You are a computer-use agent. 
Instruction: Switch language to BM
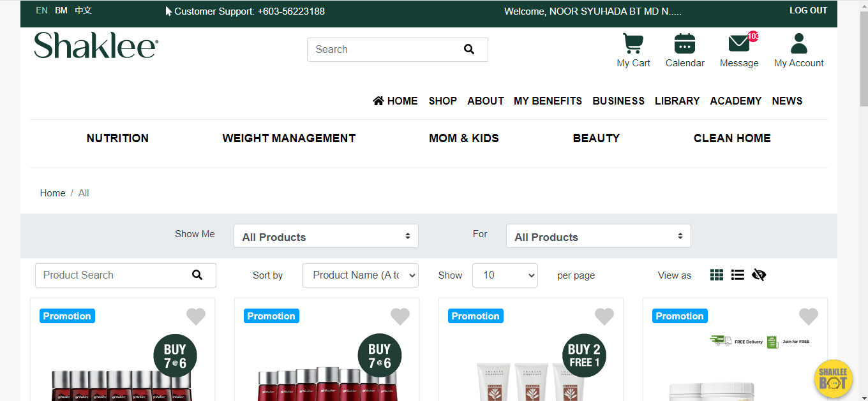coord(61,10)
